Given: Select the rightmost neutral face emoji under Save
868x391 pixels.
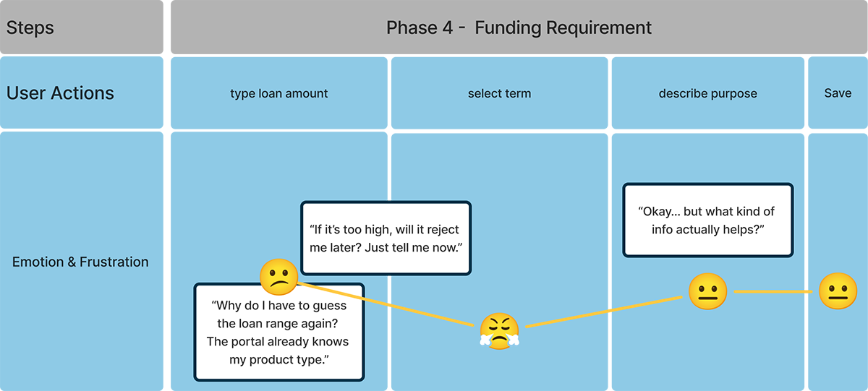Looking at the screenshot, I should point(838,292).
